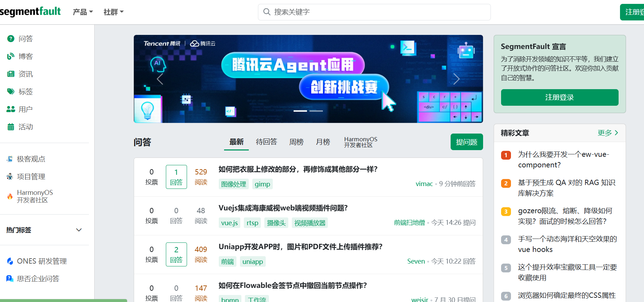Click the 摄像头 tag
The image size is (644, 302).
coord(276,223)
